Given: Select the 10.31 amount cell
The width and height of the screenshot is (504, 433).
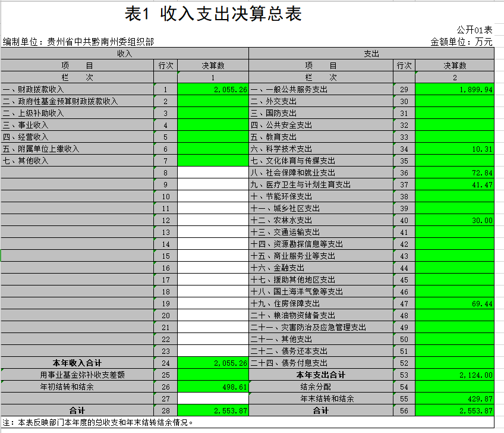Looking at the screenshot, I should click(455, 149).
